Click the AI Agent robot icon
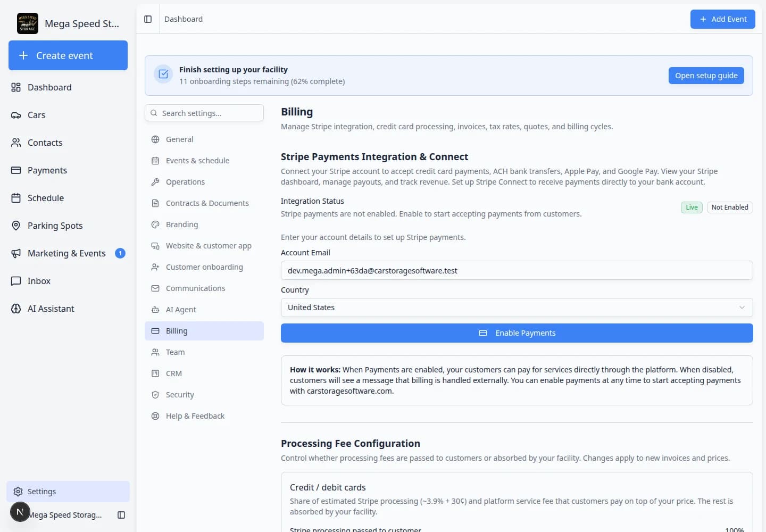Image resolution: width=766 pixels, height=532 pixels. point(155,310)
